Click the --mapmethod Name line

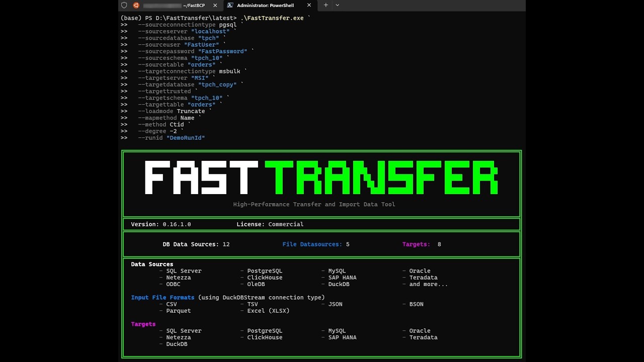(x=166, y=118)
